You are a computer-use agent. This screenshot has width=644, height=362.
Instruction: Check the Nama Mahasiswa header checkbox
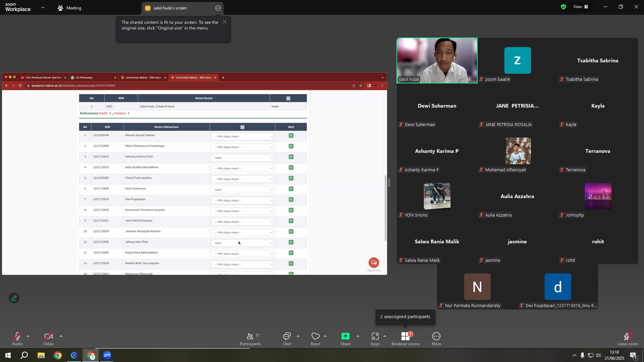243,127
